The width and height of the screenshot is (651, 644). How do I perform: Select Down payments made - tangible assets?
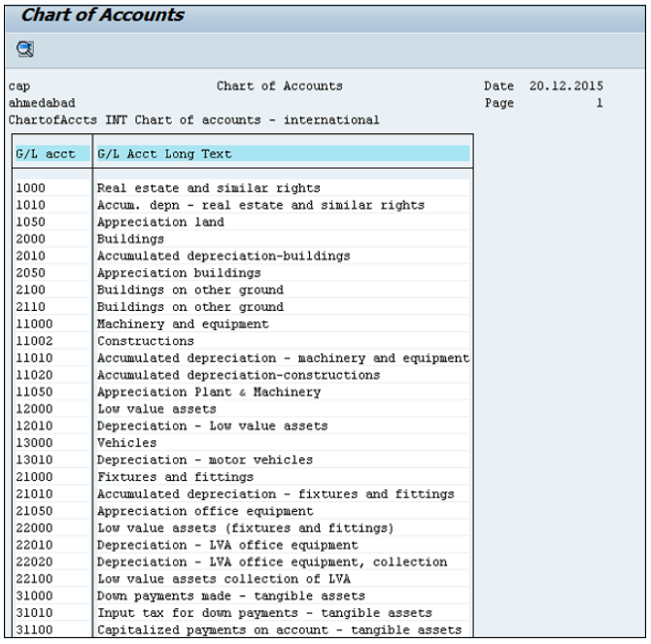coord(231,596)
